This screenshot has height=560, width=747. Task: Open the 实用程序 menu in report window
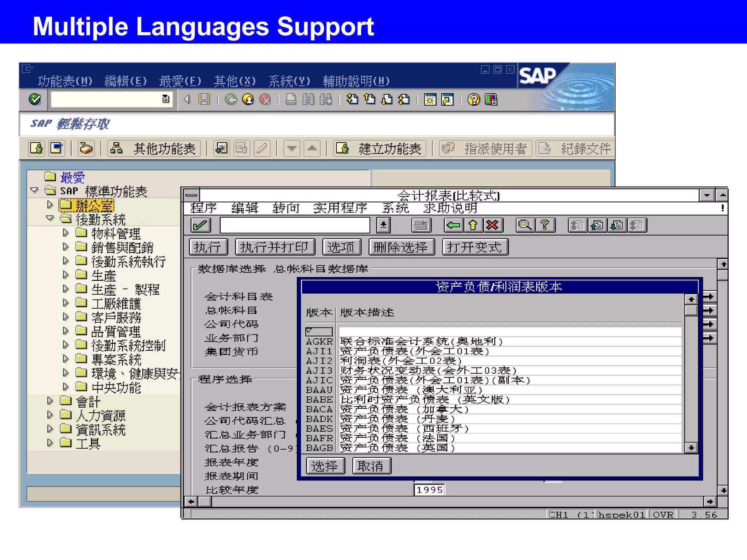tap(340, 208)
